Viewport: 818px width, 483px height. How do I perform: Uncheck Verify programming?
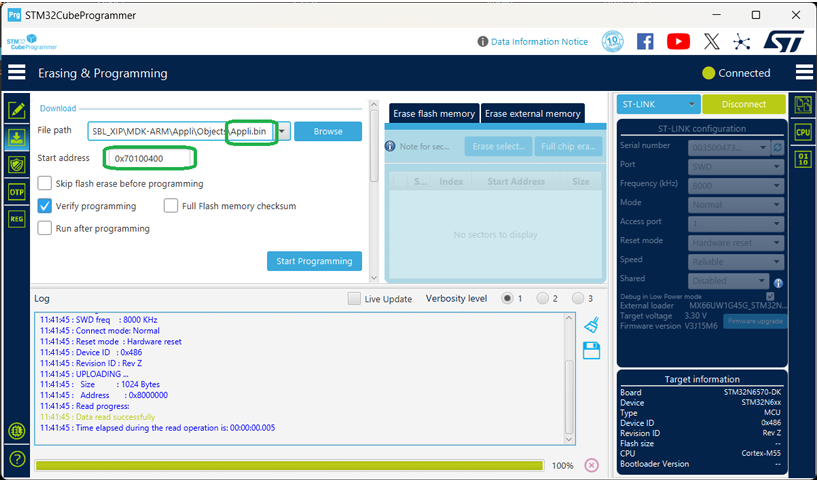pos(45,206)
